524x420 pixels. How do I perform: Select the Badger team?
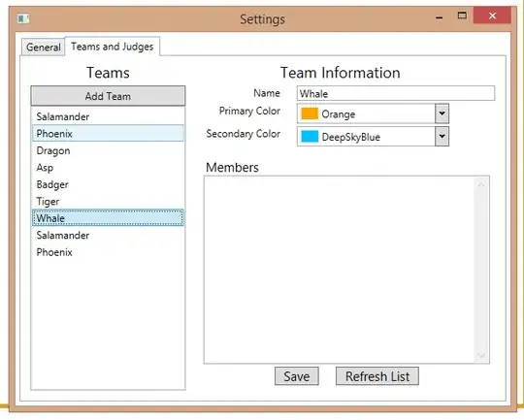(108, 184)
